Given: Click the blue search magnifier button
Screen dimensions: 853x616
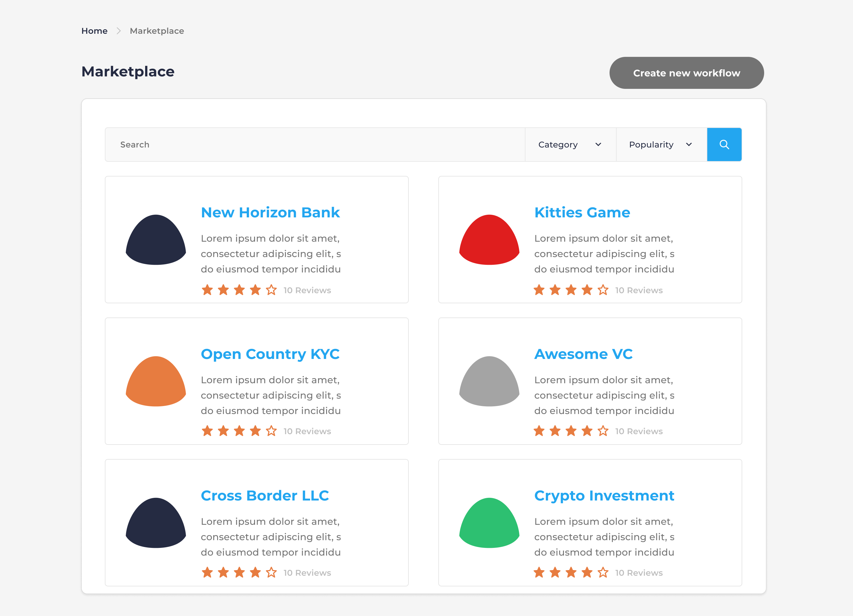Looking at the screenshot, I should pyautogui.click(x=724, y=145).
